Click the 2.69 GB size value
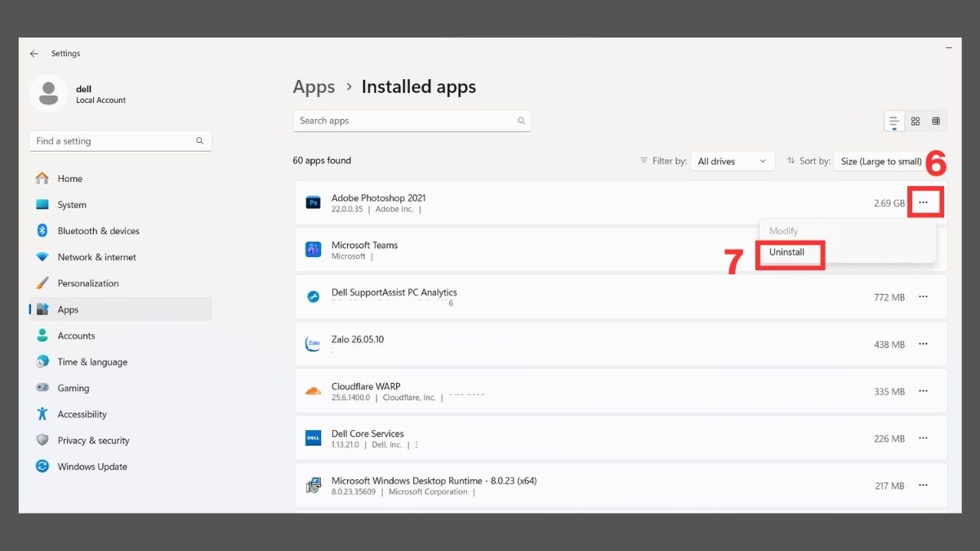Viewport: 980px width, 551px height. pyautogui.click(x=889, y=203)
